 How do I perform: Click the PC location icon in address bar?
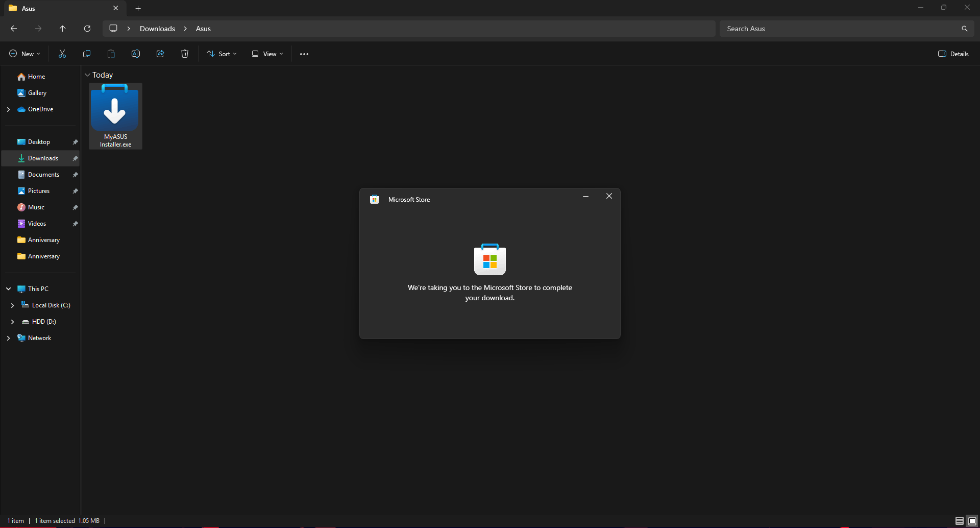click(113, 29)
